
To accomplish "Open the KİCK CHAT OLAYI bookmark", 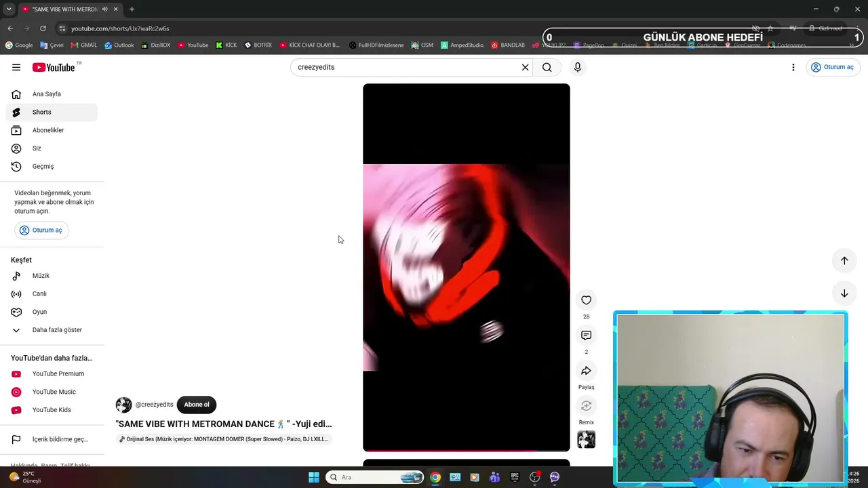I will (x=309, y=45).
